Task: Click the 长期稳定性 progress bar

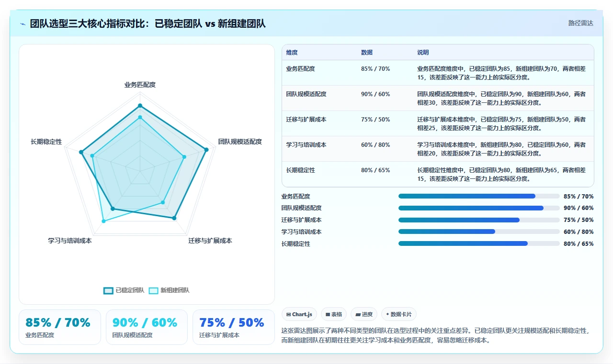Action: [479, 243]
